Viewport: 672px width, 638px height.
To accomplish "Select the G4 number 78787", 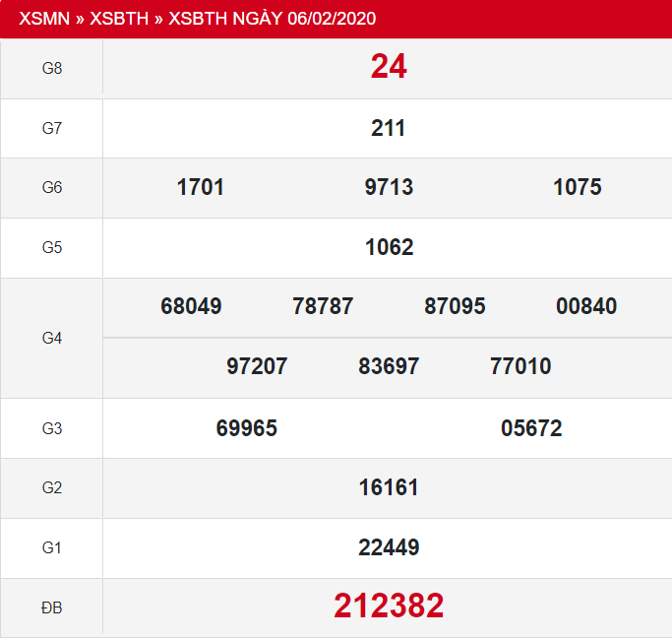I will point(323,306).
